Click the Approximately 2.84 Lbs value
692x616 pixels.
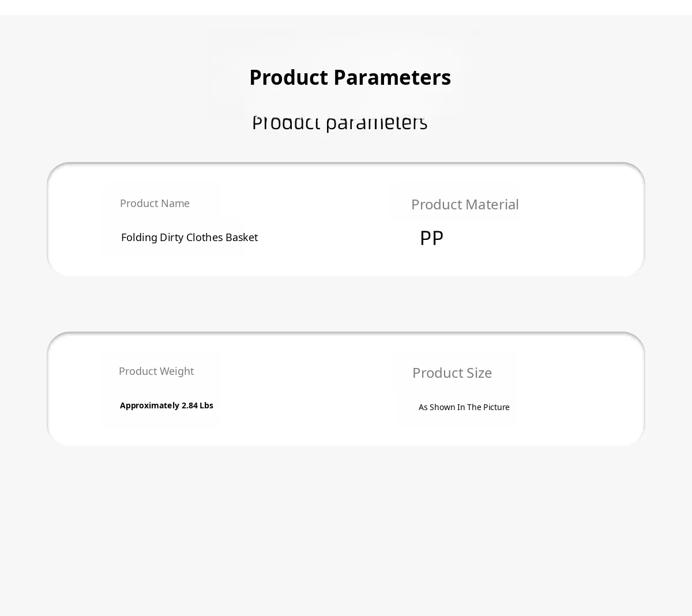click(x=167, y=405)
